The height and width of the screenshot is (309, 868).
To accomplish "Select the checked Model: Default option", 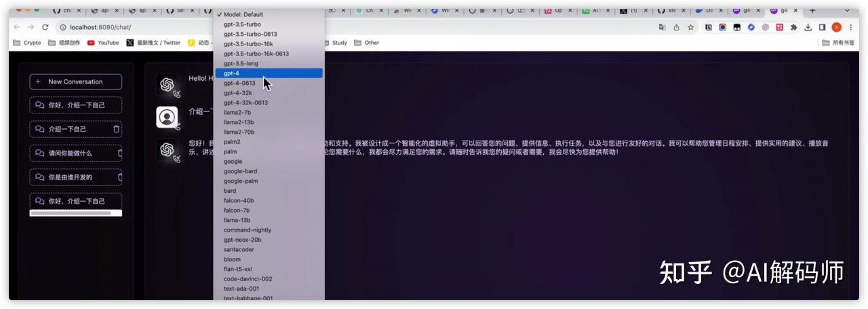I will click(x=269, y=14).
